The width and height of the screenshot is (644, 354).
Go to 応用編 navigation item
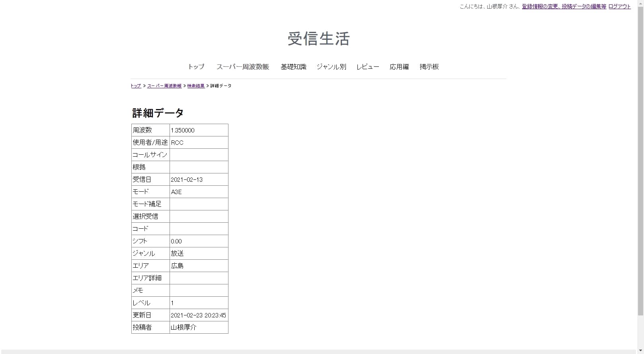point(399,67)
